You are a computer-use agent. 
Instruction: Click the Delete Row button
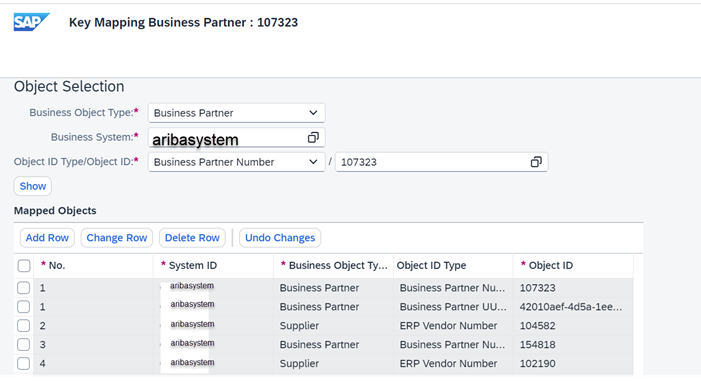tap(192, 238)
